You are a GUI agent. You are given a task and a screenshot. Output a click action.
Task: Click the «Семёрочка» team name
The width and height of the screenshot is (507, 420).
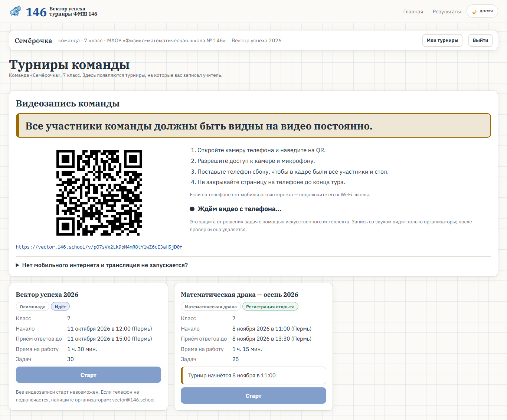pyautogui.click(x=33, y=40)
